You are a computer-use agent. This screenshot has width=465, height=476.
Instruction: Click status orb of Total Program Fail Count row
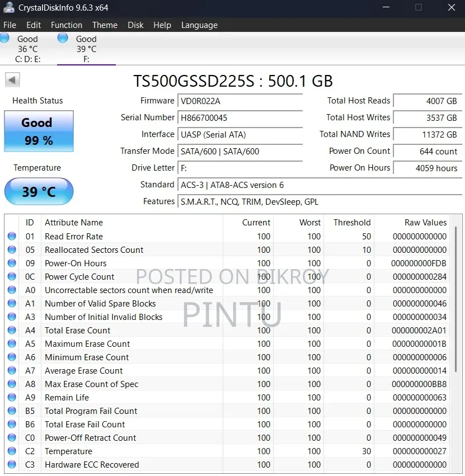[x=12, y=411]
